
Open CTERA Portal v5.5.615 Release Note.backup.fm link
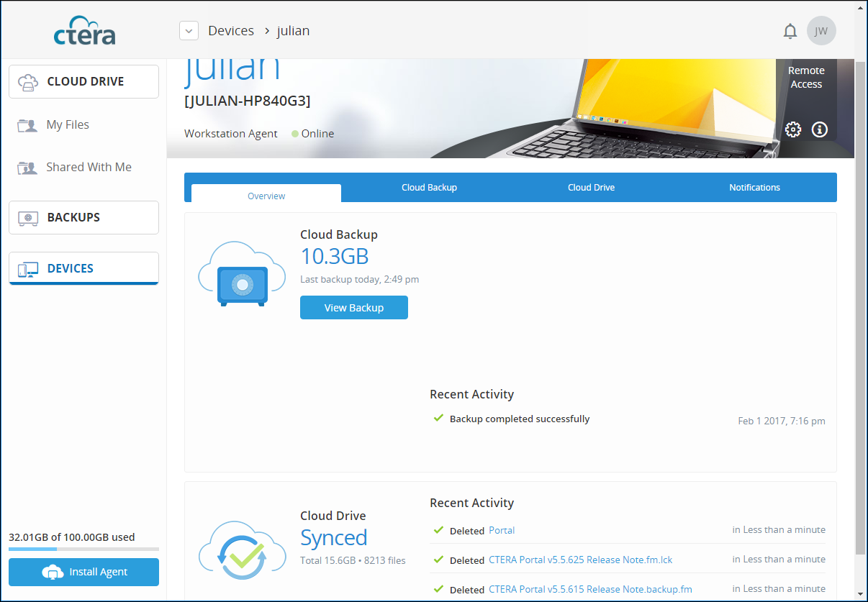(x=590, y=589)
